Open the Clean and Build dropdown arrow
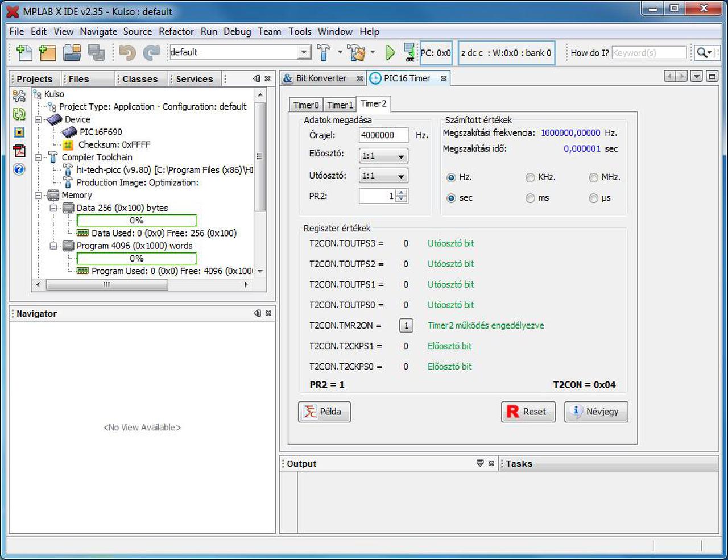Viewport: 728px width, 560px height. tap(373, 52)
